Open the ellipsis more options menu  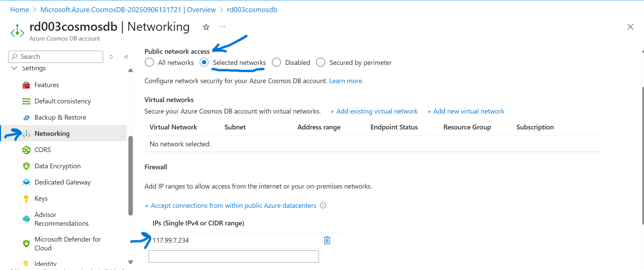pos(222,27)
